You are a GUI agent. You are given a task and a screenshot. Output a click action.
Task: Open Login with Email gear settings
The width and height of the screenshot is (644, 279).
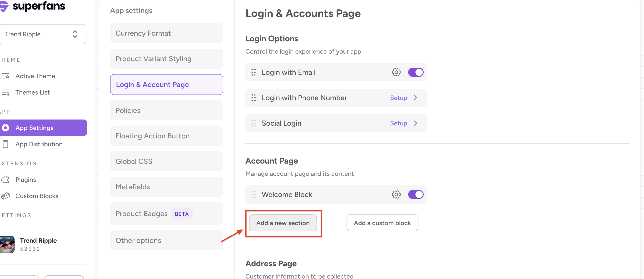396,72
